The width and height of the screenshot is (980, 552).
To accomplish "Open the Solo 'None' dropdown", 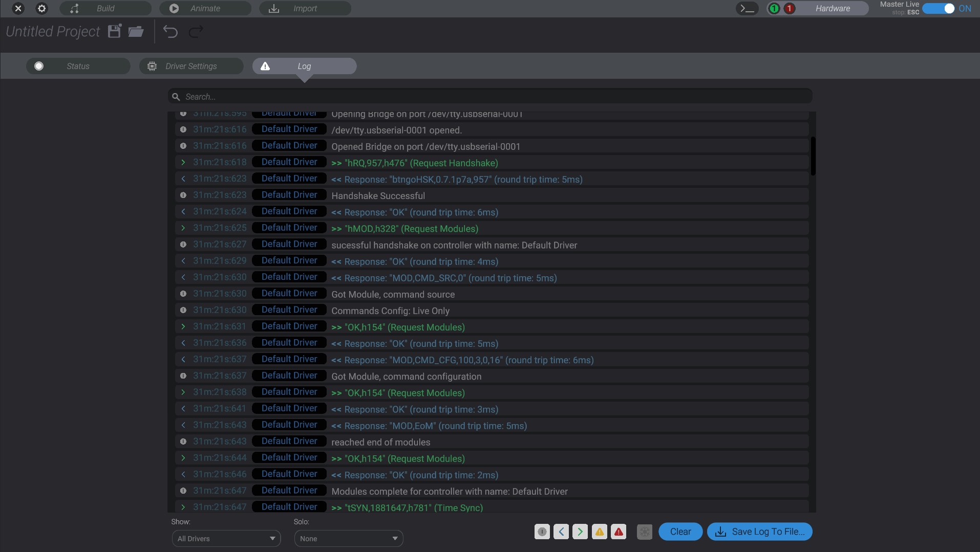I will click(x=348, y=538).
